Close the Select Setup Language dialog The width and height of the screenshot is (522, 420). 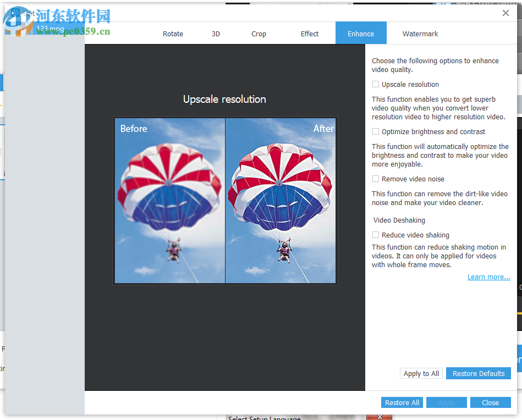(x=379, y=416)
